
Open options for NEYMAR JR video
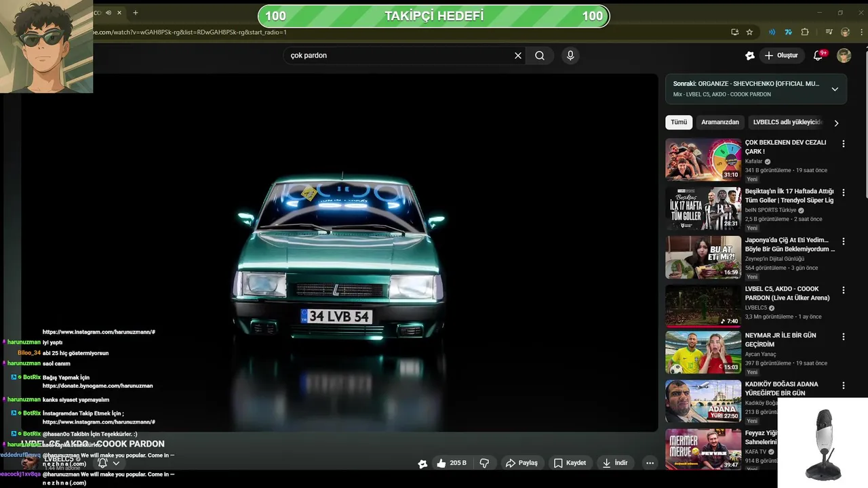pos(844,337)
